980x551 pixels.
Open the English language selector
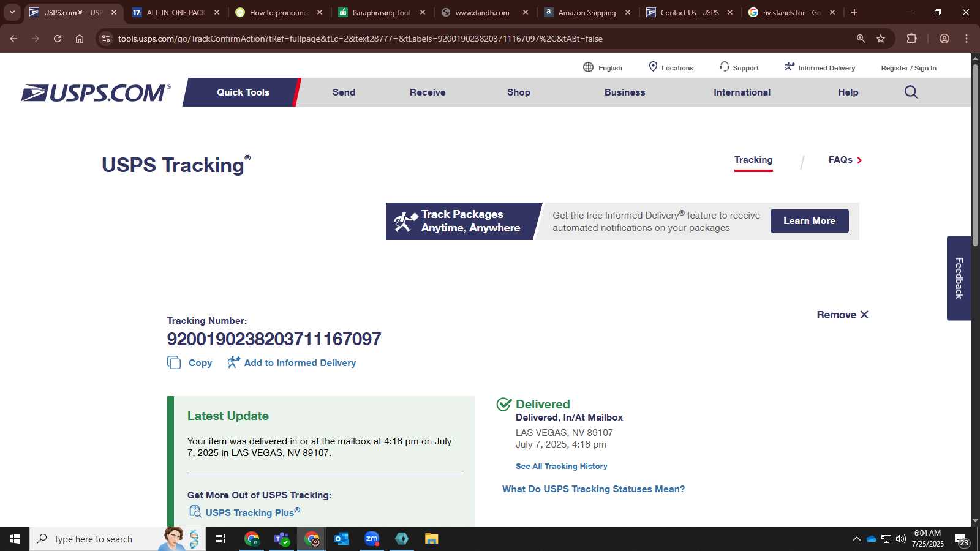pyautogui.click(x=603, y=67)
